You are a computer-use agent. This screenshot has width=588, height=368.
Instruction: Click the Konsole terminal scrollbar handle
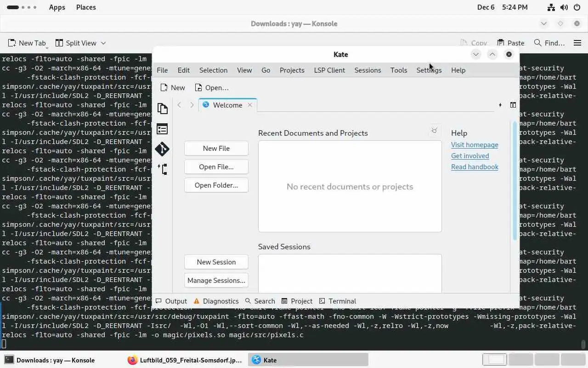pos(583,344)
